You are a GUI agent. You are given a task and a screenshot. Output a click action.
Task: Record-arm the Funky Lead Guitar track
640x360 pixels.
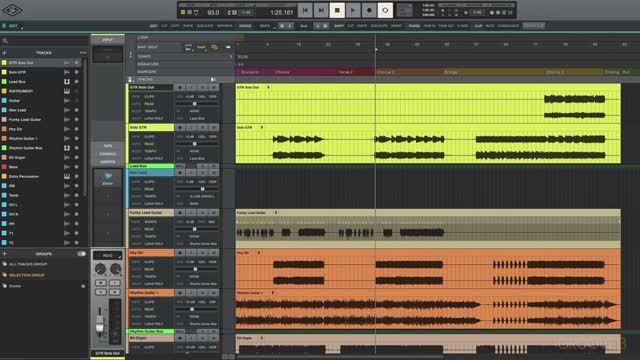pyautogui.click(x=180, y=213)
